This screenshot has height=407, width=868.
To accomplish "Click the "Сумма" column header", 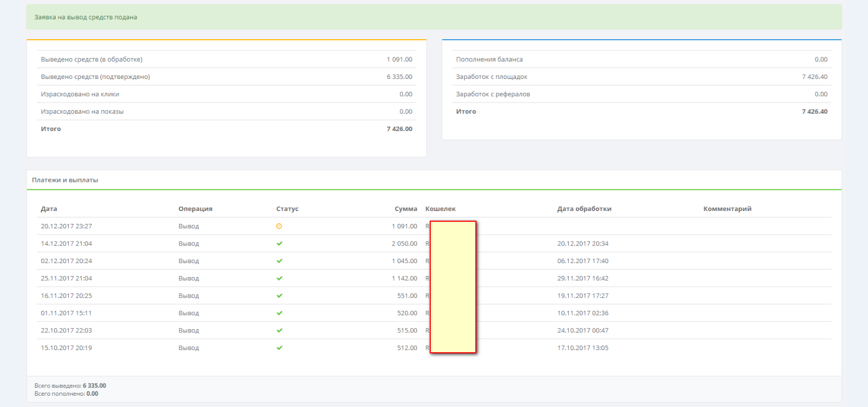I will (x=406, y=209).
